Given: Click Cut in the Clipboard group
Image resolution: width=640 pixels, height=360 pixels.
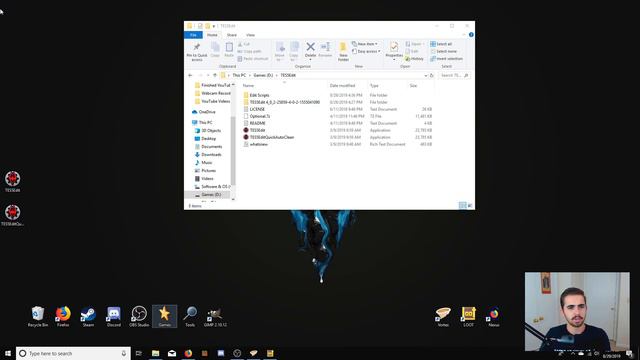Looking at the screenshot, I should [244, 44].
